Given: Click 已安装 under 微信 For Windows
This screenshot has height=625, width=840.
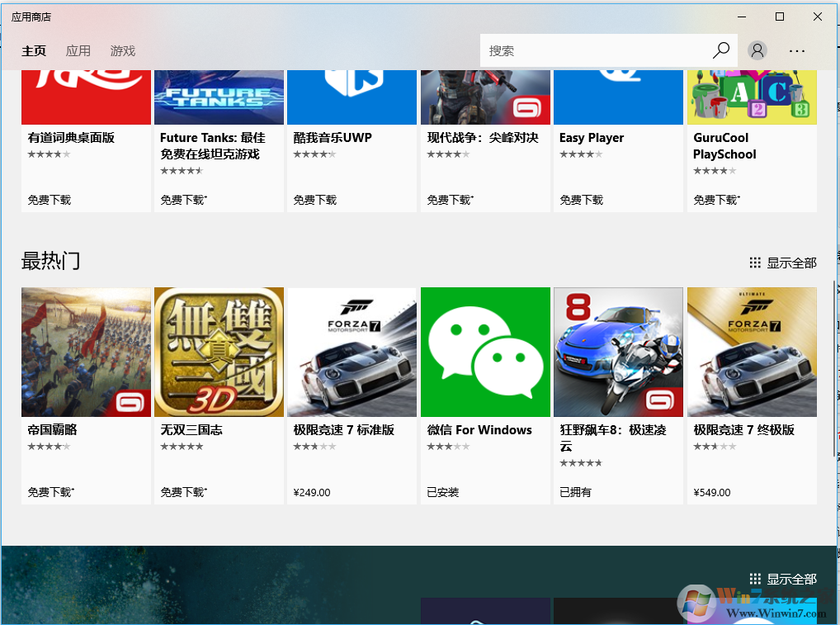Looking at the screenshot, I should pyautogui.click(x=443, y=492).
